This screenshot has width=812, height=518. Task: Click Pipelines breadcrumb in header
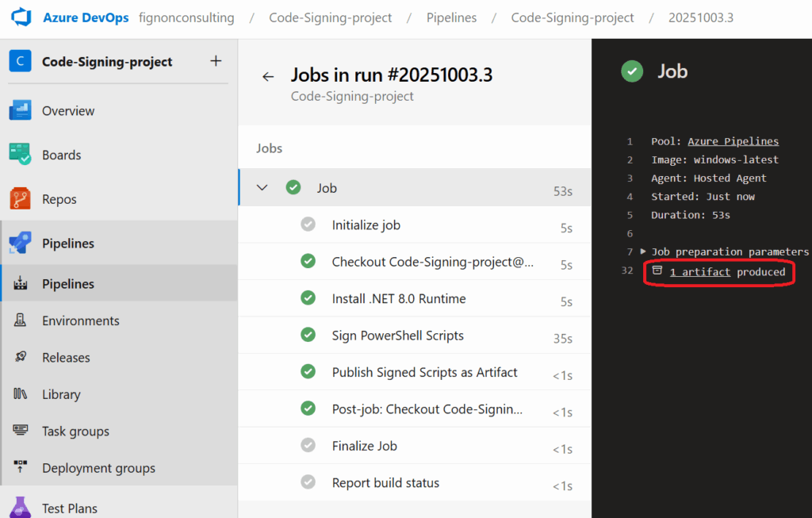(x=451, y=17)
